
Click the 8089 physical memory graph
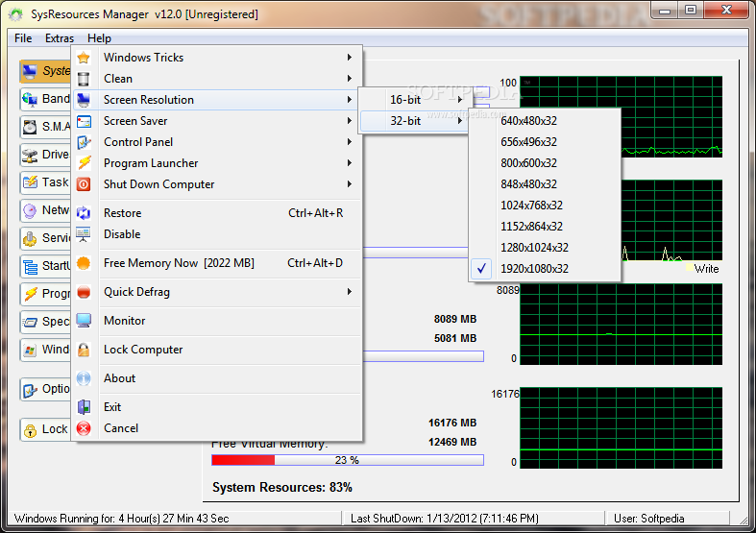(x=621, y=325)
